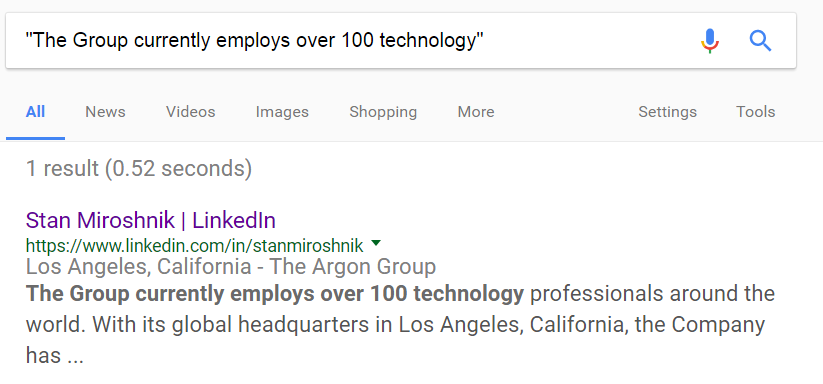The image size is (823, 384).
Task: Open the Shopping tab
Action: pos(383,112)
